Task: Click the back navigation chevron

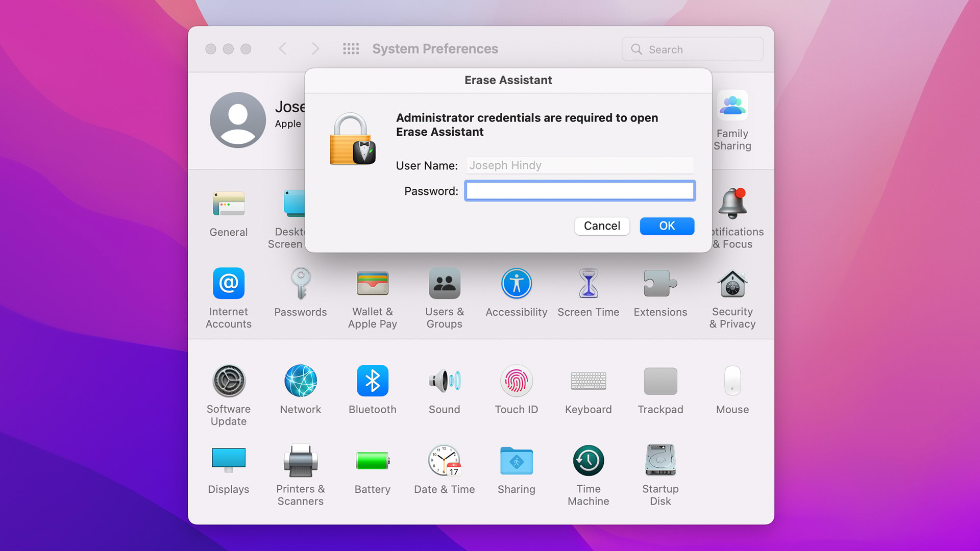Action: pos(282,49)
